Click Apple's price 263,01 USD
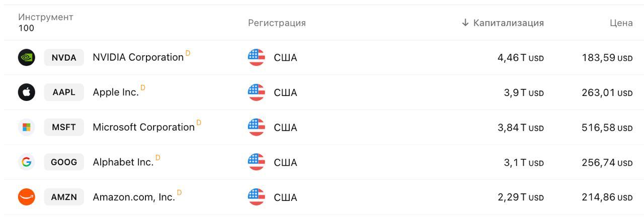The height and width of the screenshot is (218, 644). (x=607, y=92)
